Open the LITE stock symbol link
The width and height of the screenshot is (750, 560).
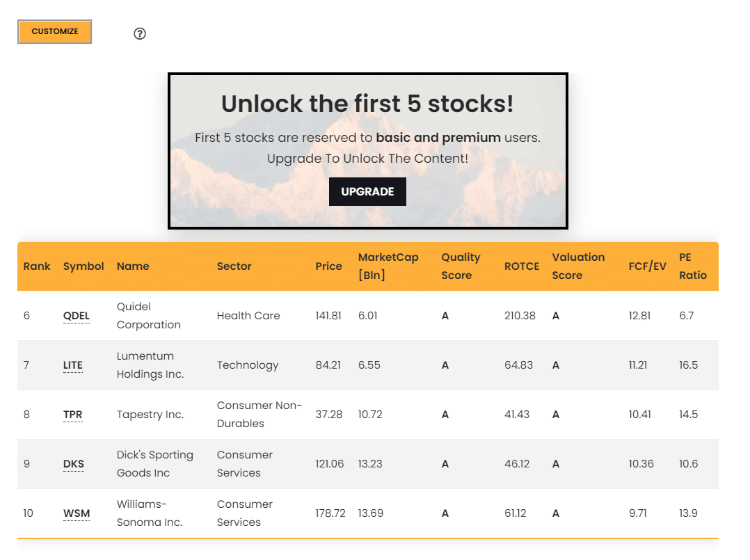72,365
